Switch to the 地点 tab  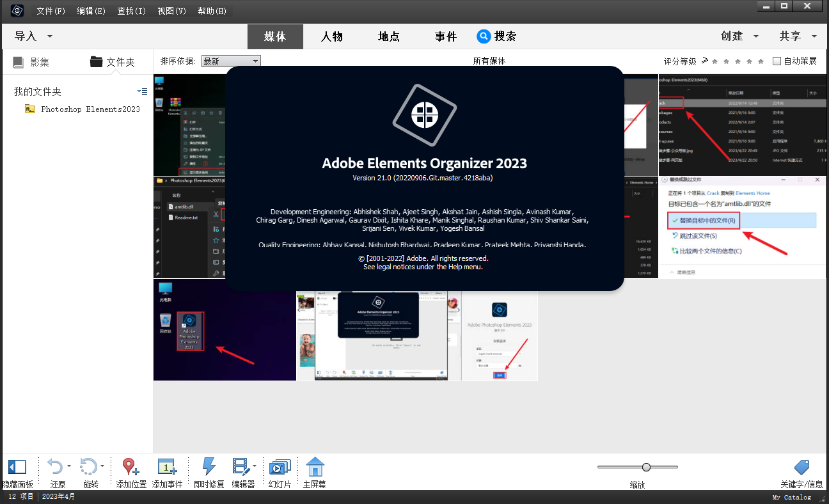tap(389, 36)
